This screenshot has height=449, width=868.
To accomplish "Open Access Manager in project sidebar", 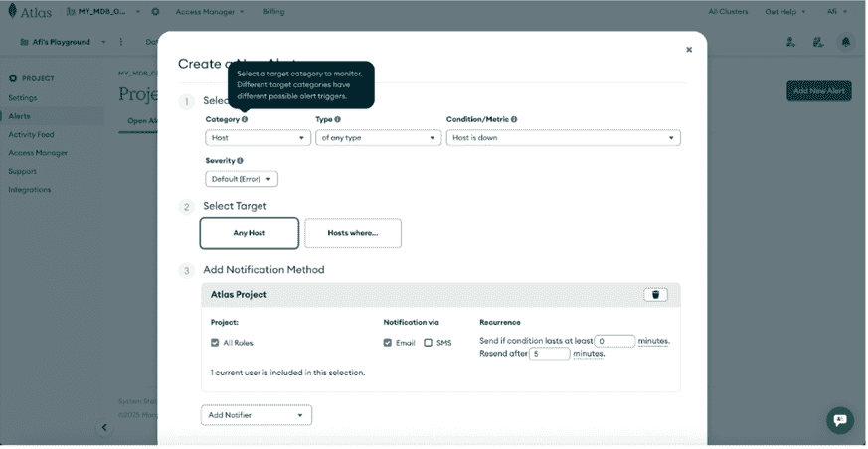I will coord(38,153).
